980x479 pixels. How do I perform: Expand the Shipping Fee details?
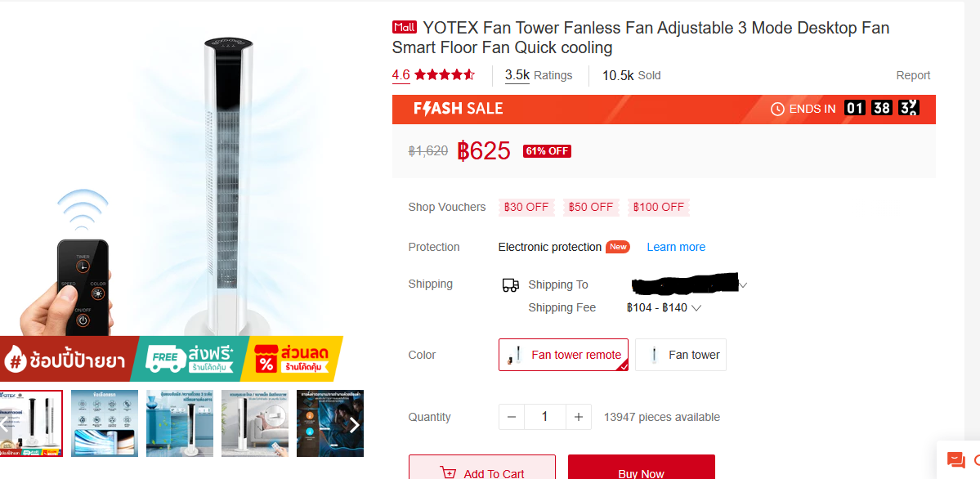coord(696,308)
